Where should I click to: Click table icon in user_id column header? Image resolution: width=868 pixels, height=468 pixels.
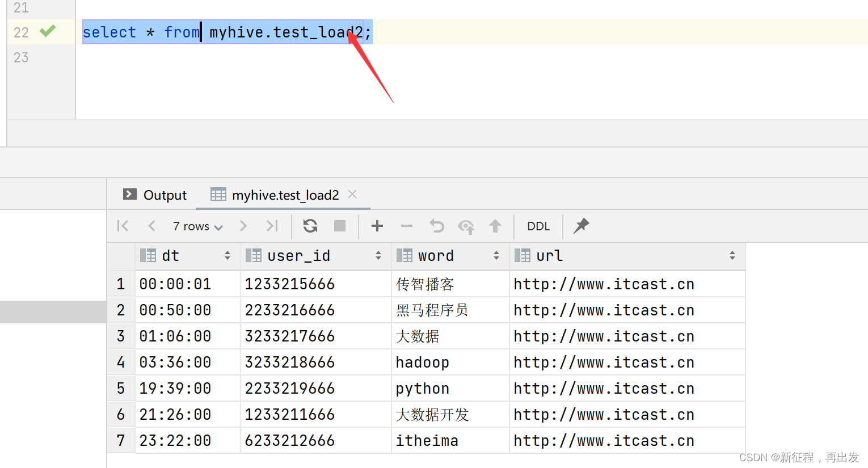click(x=254, y=256)
